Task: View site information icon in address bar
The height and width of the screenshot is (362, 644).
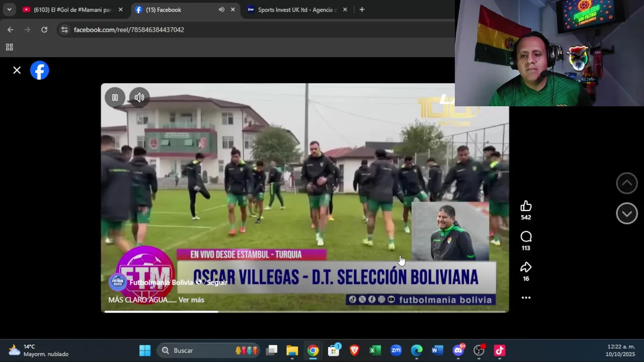Action: point(64,30)
